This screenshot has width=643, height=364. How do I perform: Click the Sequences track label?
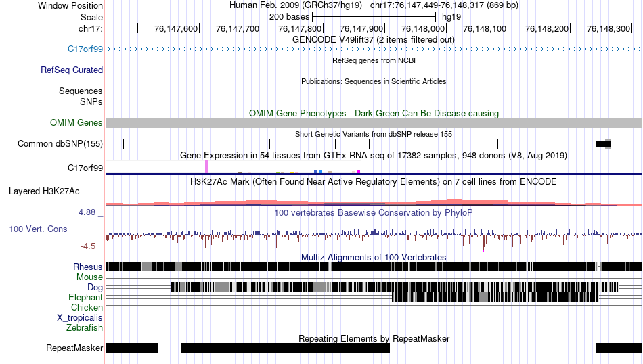81,91
